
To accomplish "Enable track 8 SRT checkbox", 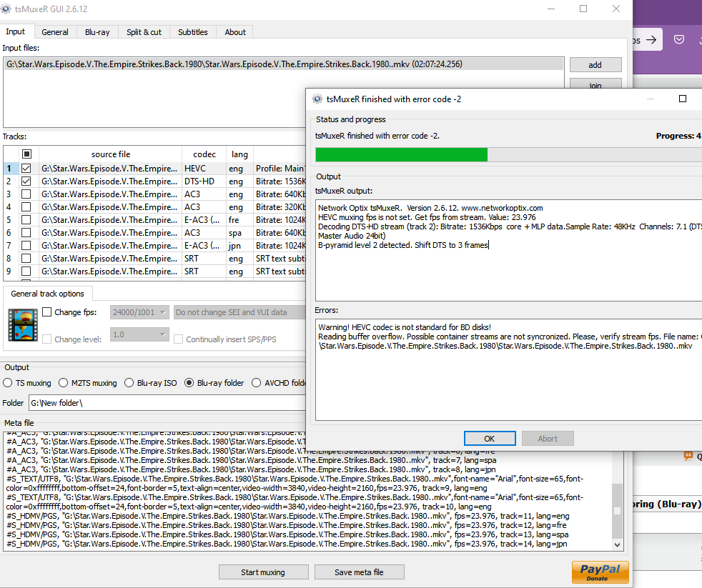I will (x=26, y=258).
